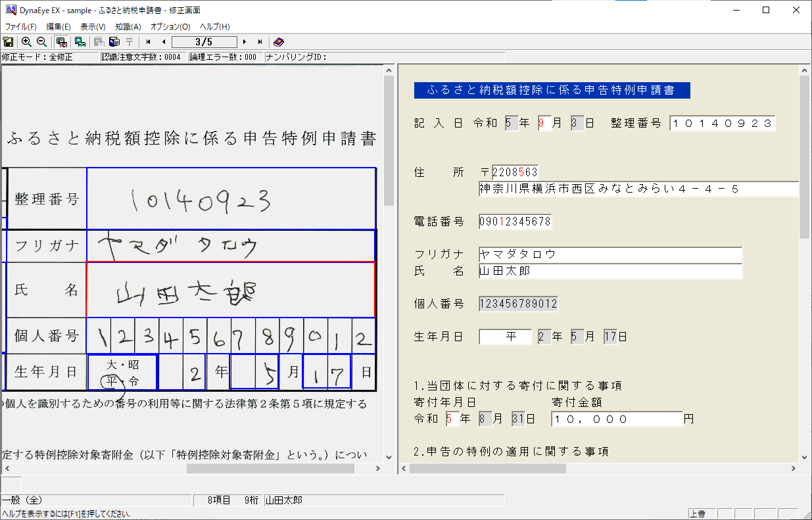Click the status text 認識注意文字数：0004

pyautogui.click(x=141, y=57)
